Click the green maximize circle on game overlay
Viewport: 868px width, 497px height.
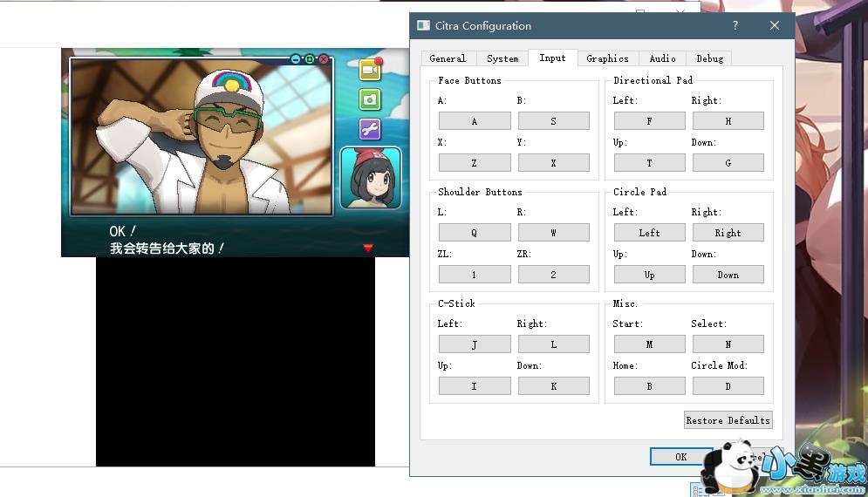310,58
